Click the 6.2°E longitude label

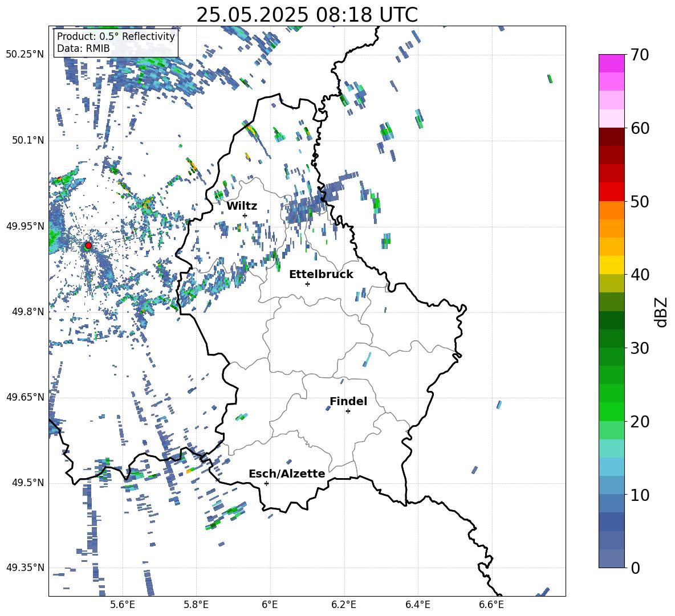click(x=344, y=605)
